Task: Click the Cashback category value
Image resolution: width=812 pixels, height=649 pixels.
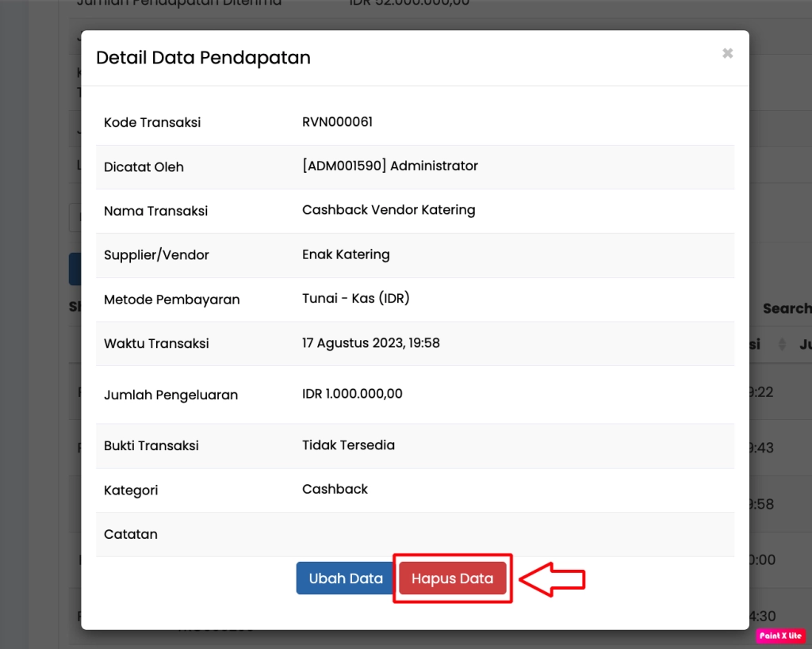Action: click(335, 490)
